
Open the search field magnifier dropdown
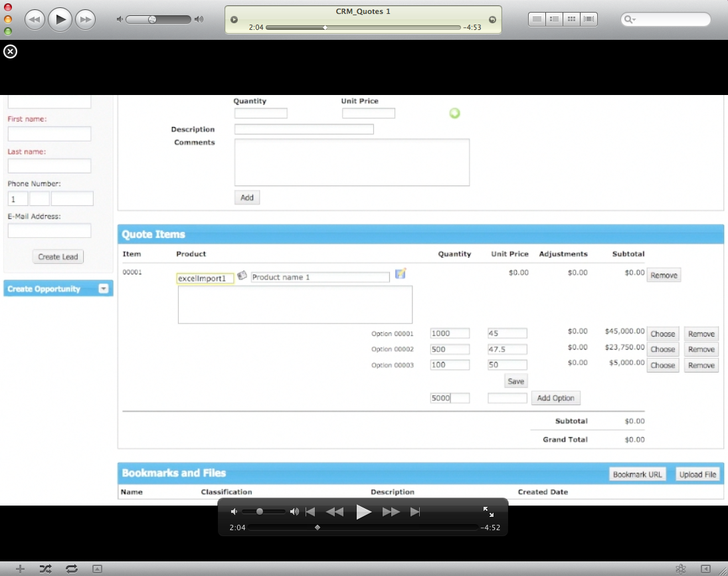pyautogui.click(x=628, y=20)
